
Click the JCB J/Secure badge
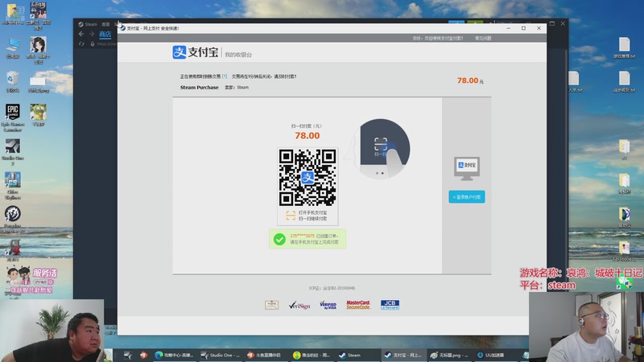coord(390,305)
